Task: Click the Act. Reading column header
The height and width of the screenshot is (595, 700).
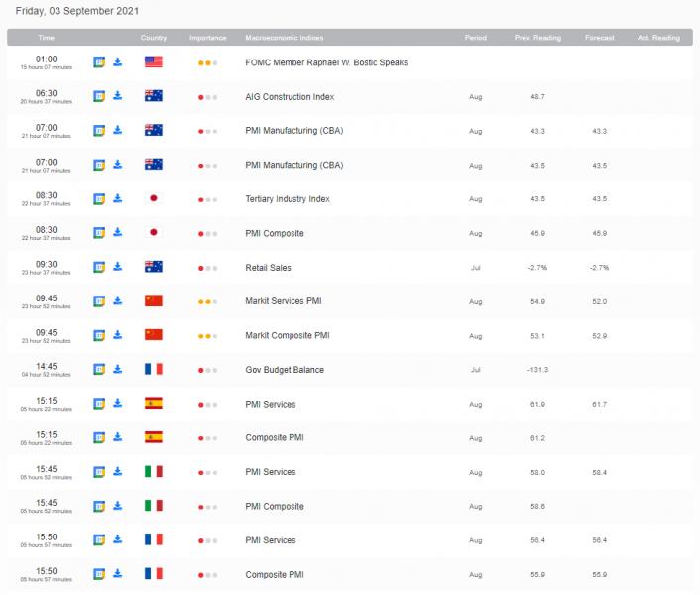Action: tap(658, 38)
